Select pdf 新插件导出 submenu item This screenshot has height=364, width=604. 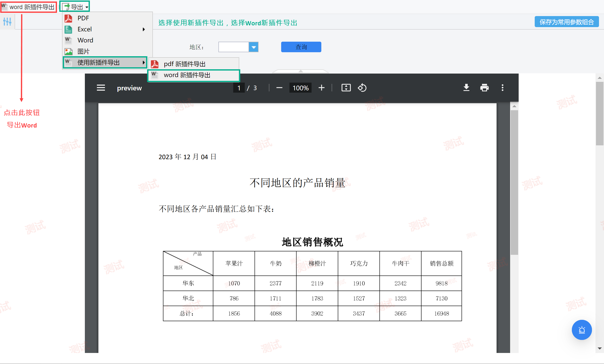click(x=185, y=64)
